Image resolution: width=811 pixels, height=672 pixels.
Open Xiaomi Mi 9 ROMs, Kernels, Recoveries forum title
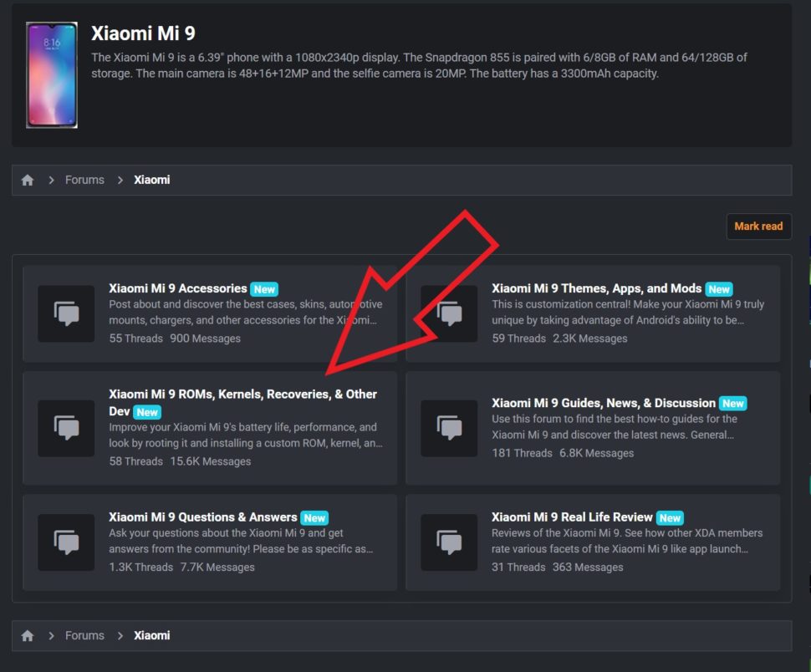(242, 402)
